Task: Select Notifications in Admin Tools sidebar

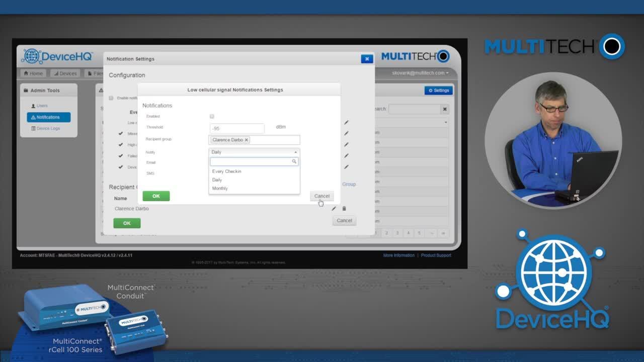Action: pyautogui.click(x=48, y=117)
